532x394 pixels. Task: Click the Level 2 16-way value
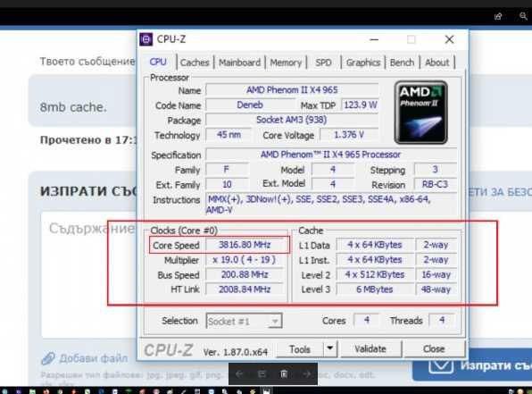point(436,274)
